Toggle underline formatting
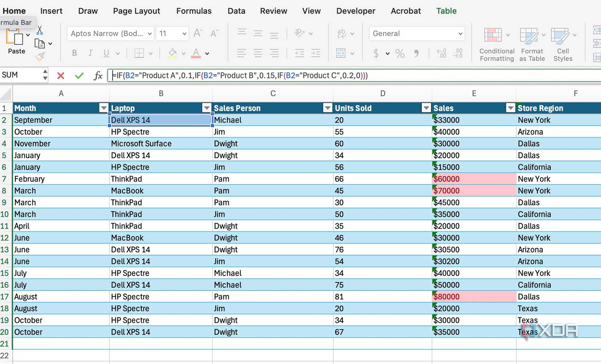Viewport: 601px width, 364px height. (106, 54)
